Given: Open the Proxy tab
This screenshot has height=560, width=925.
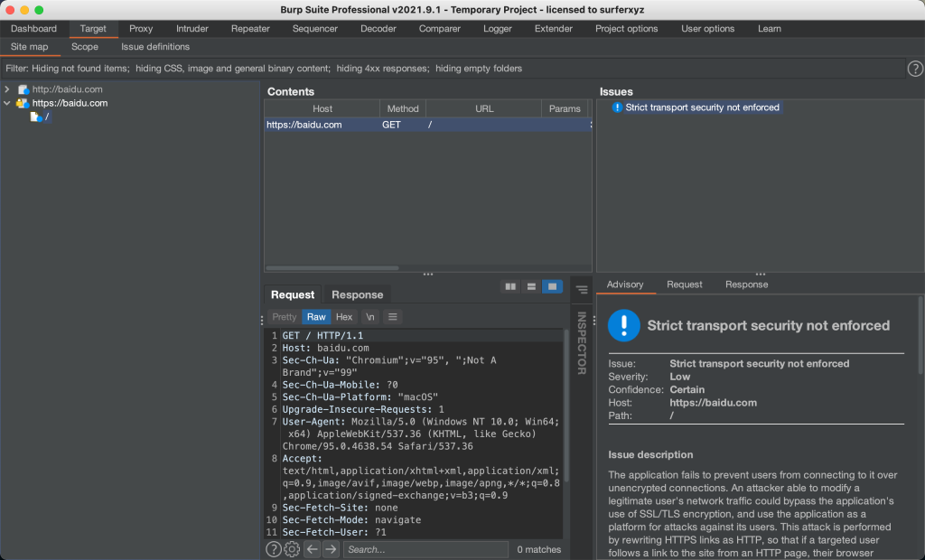Looking at the screenshot, I should pos(141,28).
